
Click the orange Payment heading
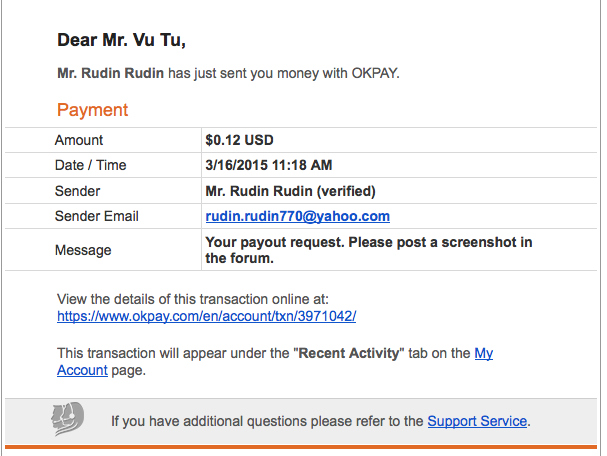point(92,109)
